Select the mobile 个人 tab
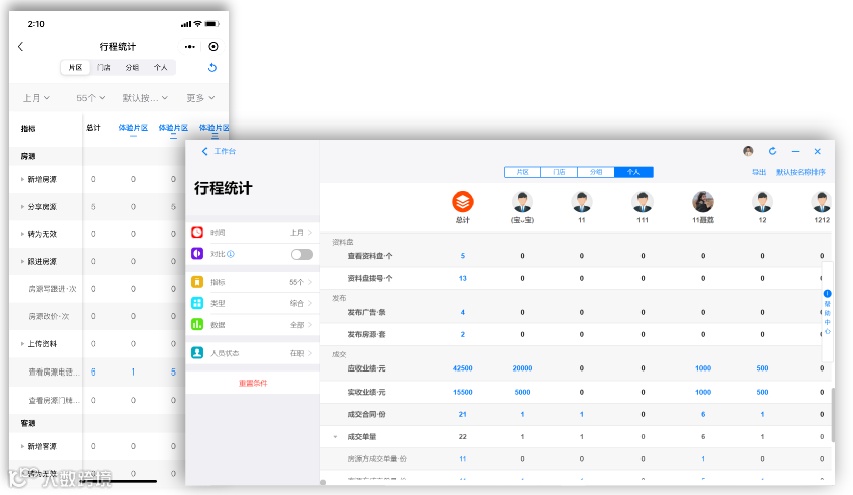The image size is (853, 495). [x=160, y=67]
